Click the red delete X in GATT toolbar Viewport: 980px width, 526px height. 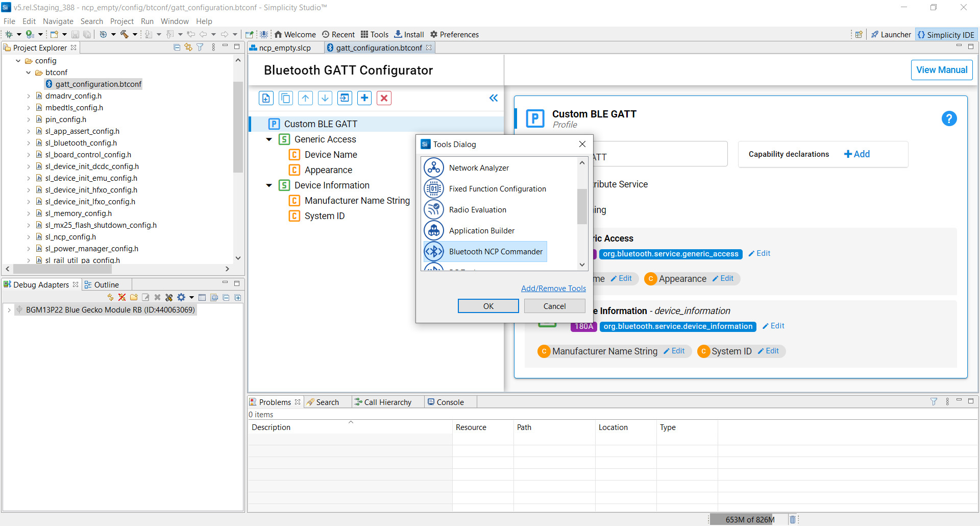(x=384, y=98)
